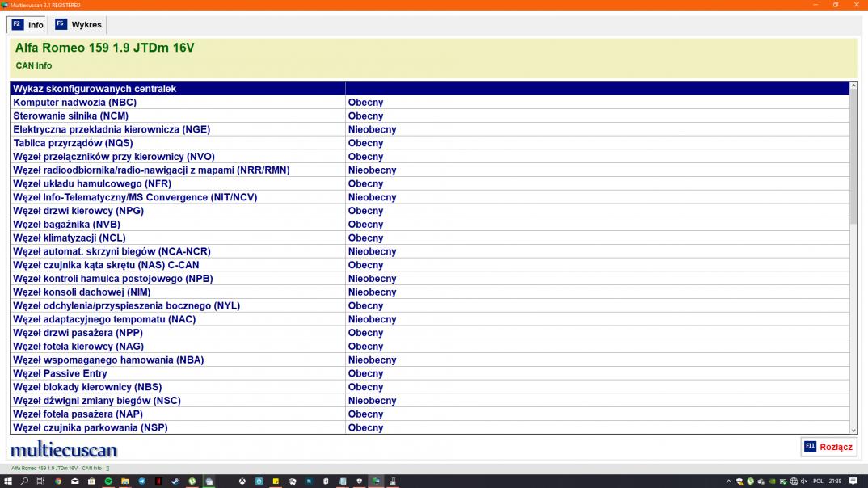Screen dimensions: 868x488
Task: Click the Rozłącz disconnect button
Action: pyautogui.click(x=828, y=447)
